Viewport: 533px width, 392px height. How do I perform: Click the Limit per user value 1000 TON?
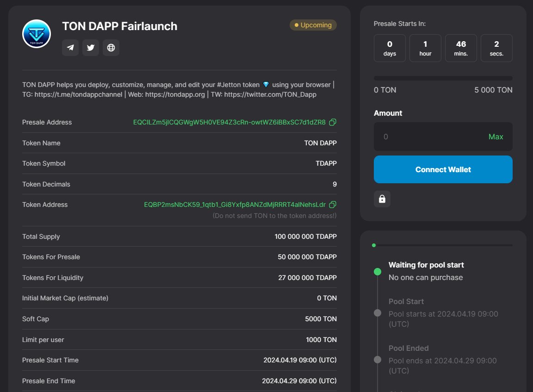pos(321,340)
